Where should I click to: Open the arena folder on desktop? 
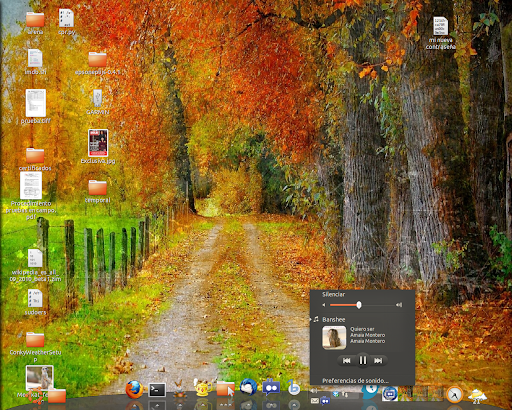[35, 20]
